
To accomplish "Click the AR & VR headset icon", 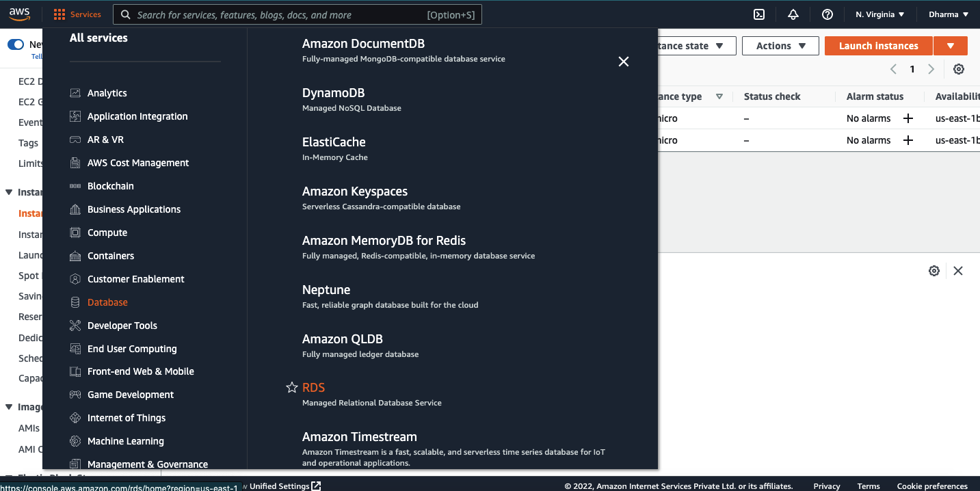I will coord(75,140).
